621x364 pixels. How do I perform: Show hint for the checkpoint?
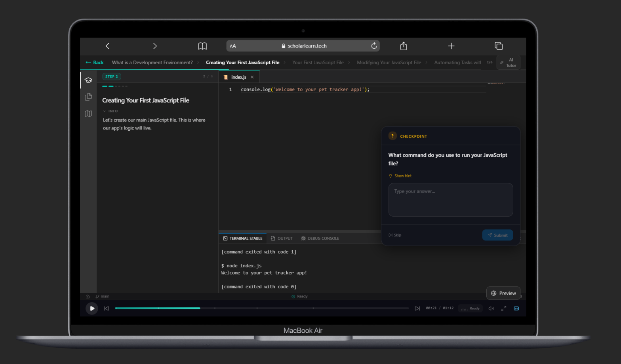[x=400, y=176]
